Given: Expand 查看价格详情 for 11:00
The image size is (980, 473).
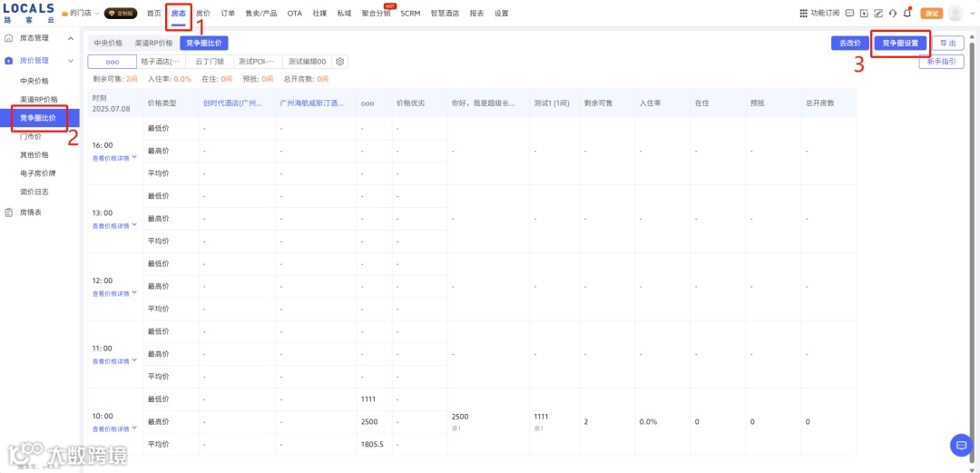Looking at the screenshot, I should click(x=114, y=361).
